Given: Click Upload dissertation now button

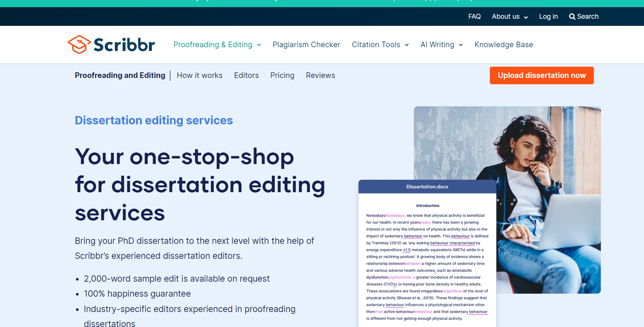Looking at the screenshot, I should (541, 75).
